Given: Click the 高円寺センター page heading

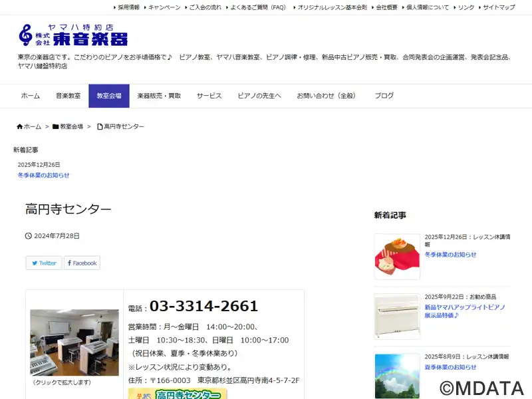Looking at the screenshot, I should pyautogui.click(x=68, y=209).
